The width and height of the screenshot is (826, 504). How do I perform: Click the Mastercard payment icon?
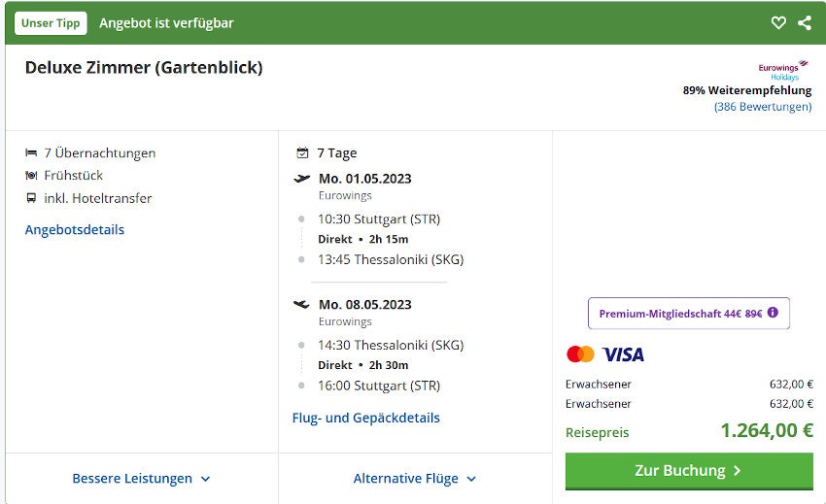(580, 354)
